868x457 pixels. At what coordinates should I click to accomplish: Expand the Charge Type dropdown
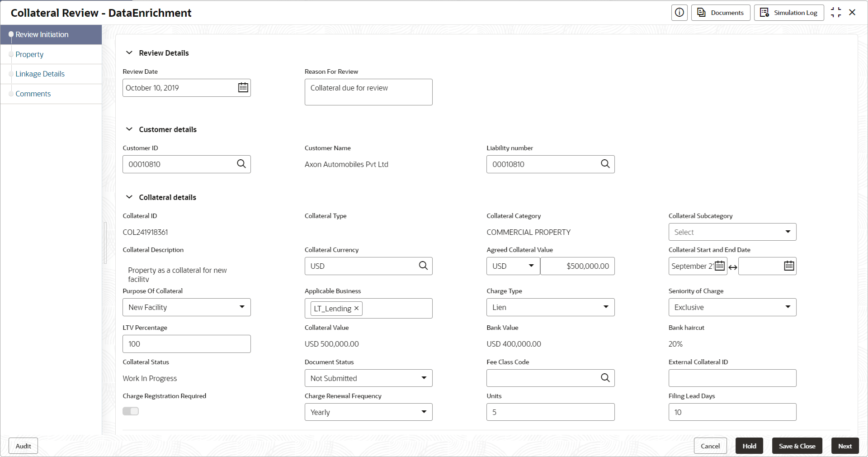550,307
